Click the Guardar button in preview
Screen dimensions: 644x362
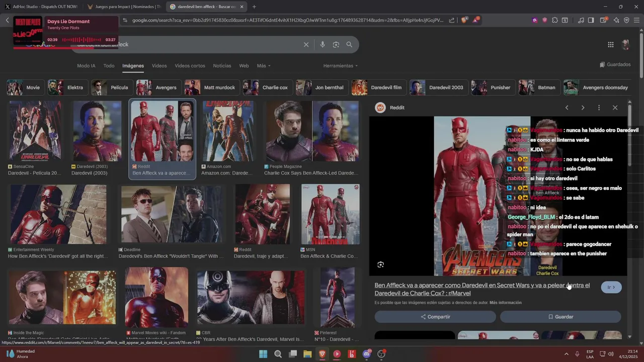point(560,317)
